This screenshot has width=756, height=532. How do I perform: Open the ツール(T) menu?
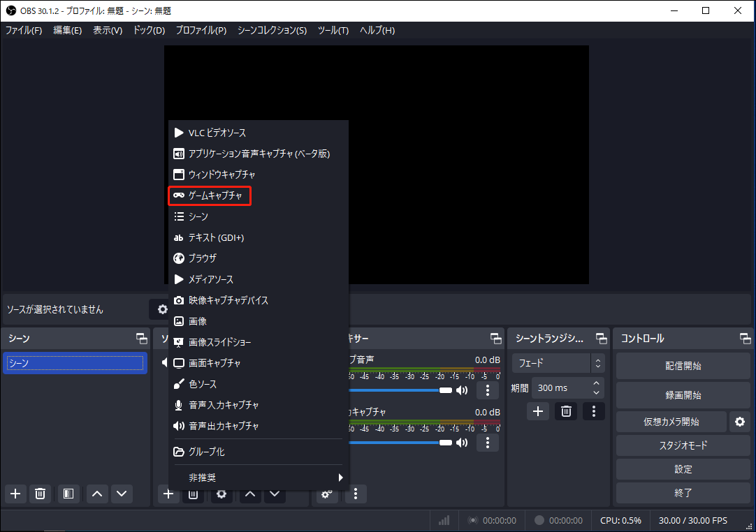tap(333, 30)
